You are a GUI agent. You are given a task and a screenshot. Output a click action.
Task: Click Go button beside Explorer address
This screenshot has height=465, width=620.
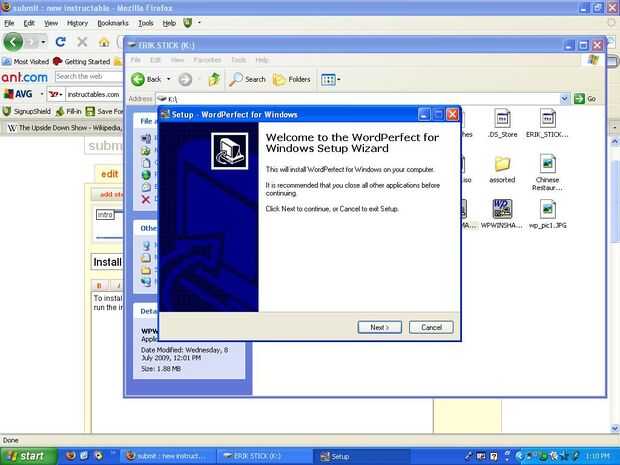pyautogui.click(x=585, y=98)
